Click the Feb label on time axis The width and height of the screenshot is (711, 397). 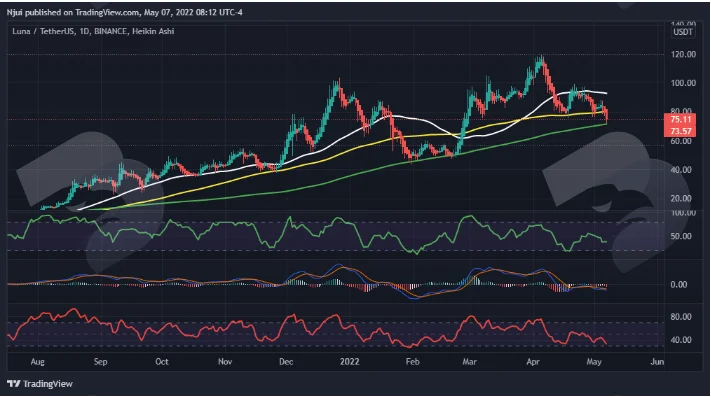[x=412, y=362]
